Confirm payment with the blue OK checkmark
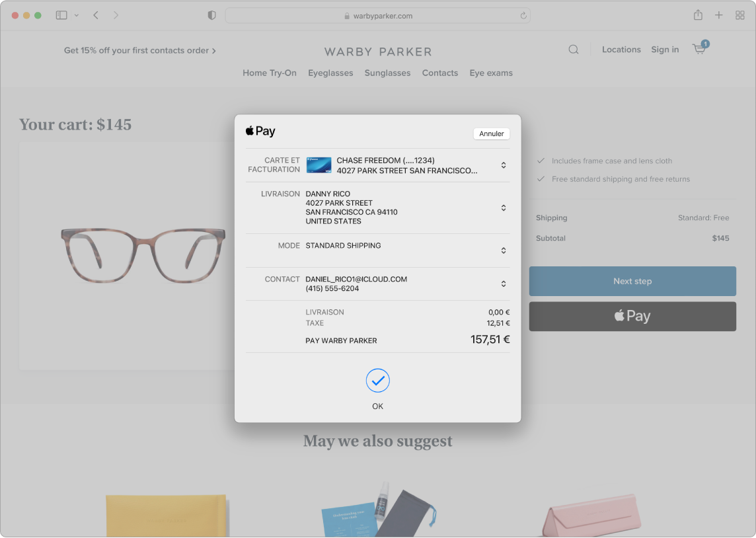The height and width of the screenshot is (538, 756). 377,381
